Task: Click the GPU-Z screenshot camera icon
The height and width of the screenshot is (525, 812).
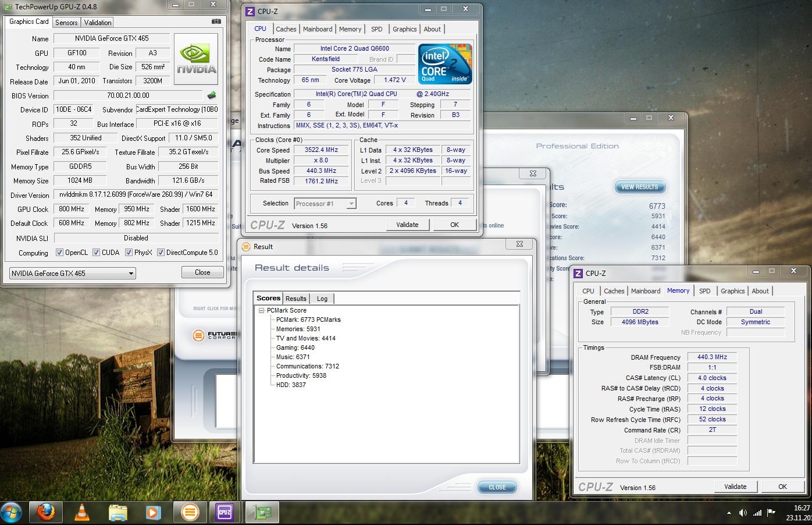Action: click(x=216, y=22)
